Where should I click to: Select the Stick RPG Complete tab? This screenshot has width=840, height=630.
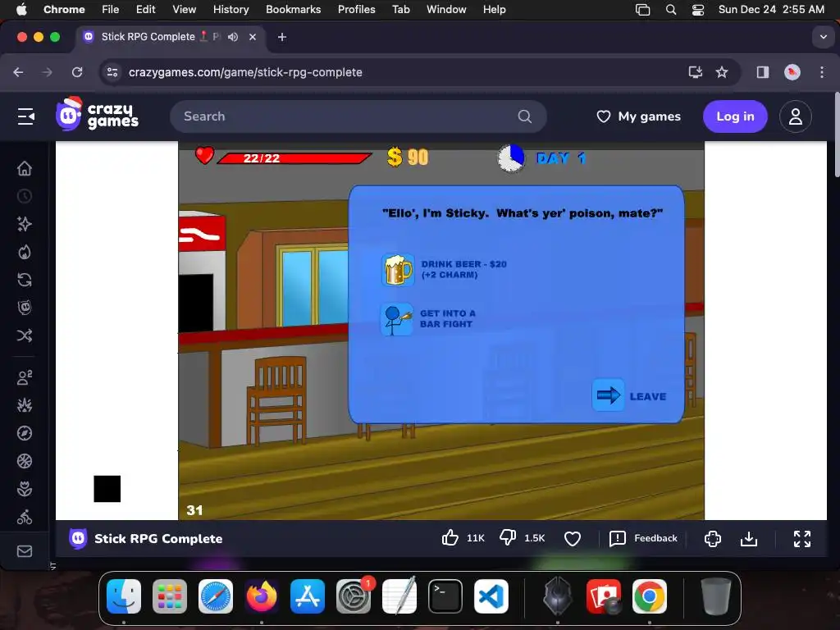pos(171,37)
